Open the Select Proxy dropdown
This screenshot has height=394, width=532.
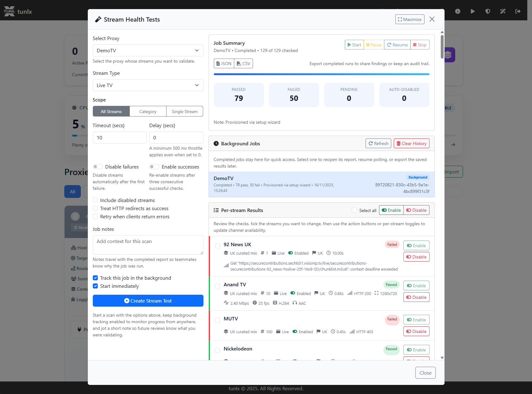tap(148, 50)
